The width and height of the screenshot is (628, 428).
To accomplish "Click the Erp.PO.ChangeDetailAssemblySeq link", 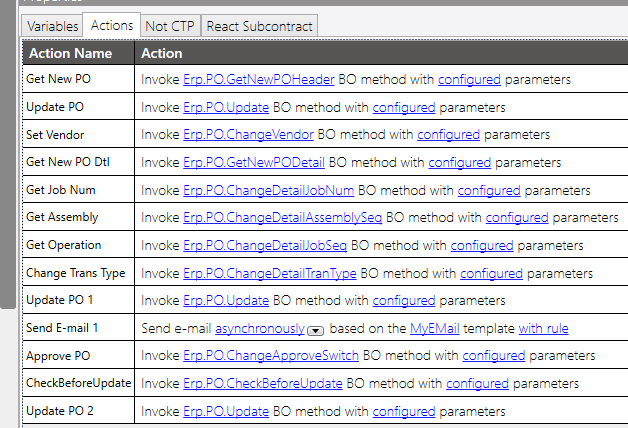I will [x=283, y=216].
